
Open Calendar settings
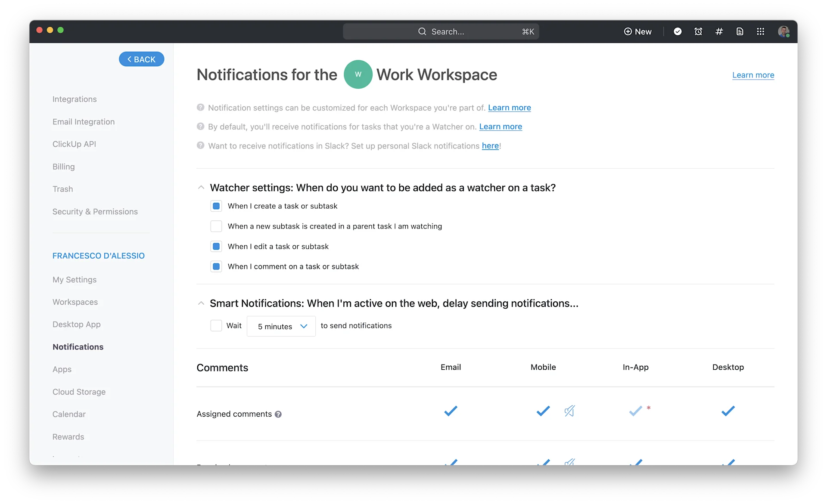[x=69, y=414]
